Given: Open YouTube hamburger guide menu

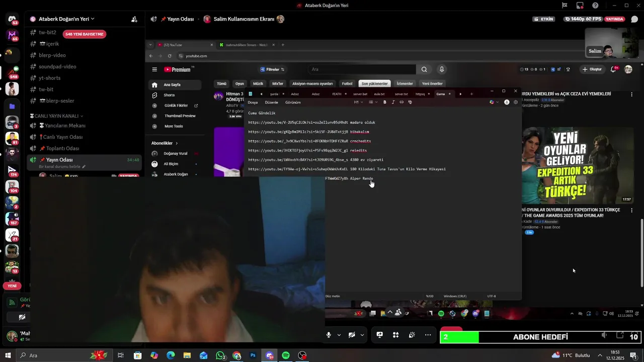Looking at the screenshot, I should click(x=154, y=69).
